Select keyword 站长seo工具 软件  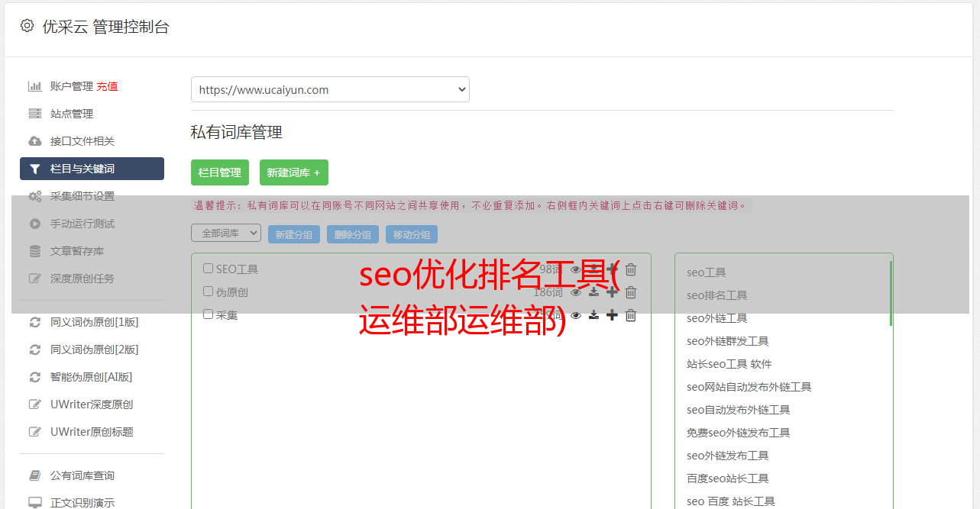729,364
